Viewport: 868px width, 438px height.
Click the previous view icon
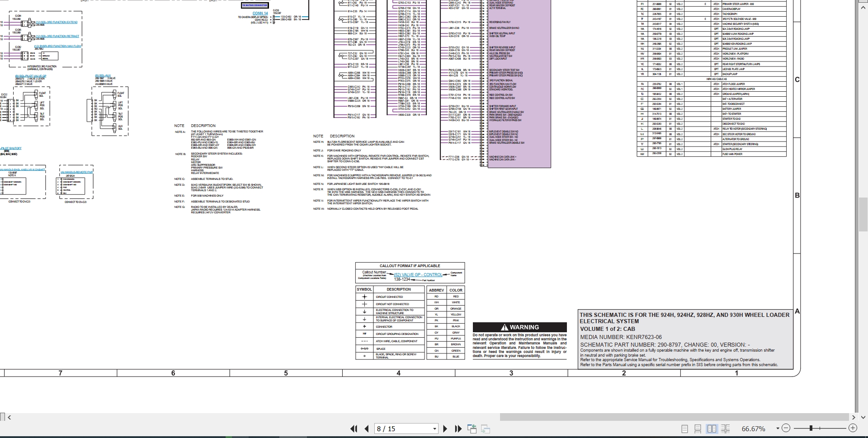point(472,429)
